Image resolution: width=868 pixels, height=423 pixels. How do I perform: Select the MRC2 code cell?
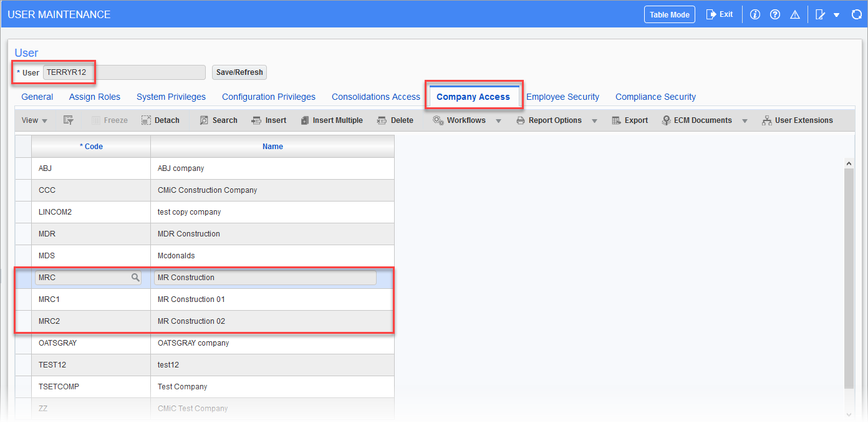(91, 321)
